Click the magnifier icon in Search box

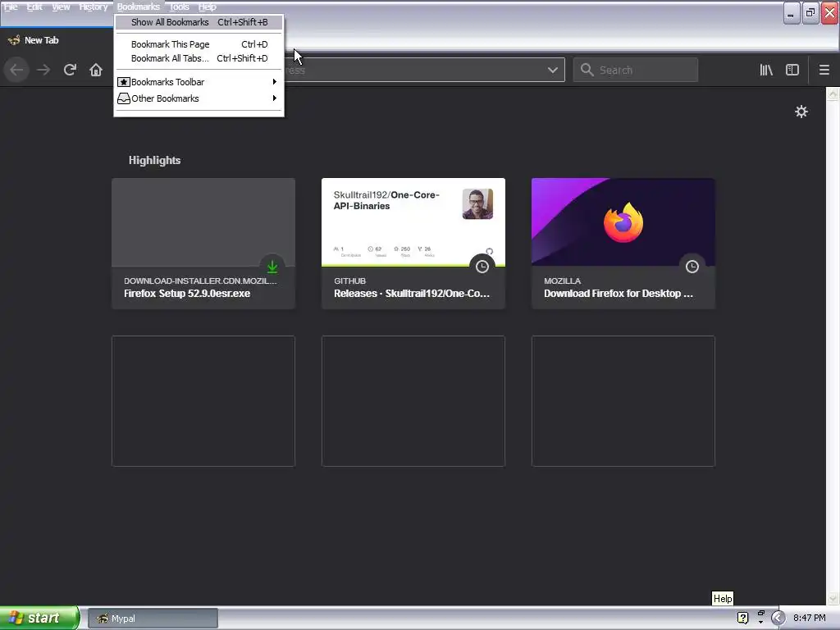pos(587,71)
